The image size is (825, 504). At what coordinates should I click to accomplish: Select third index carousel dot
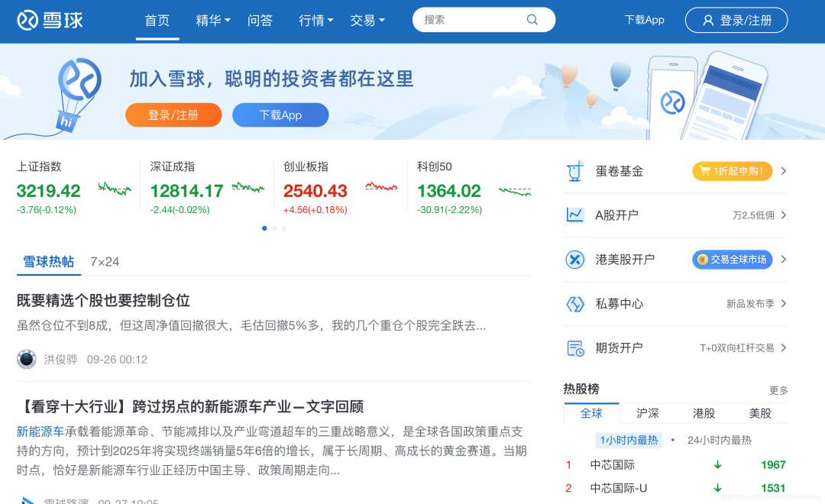pos(284,228)
